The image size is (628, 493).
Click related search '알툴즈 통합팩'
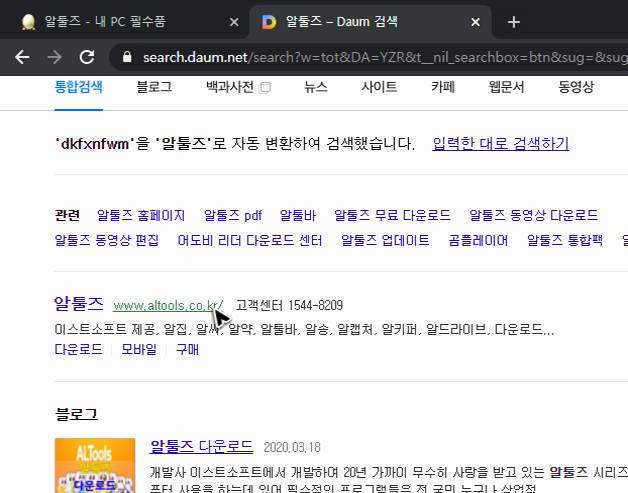(565, 240)
